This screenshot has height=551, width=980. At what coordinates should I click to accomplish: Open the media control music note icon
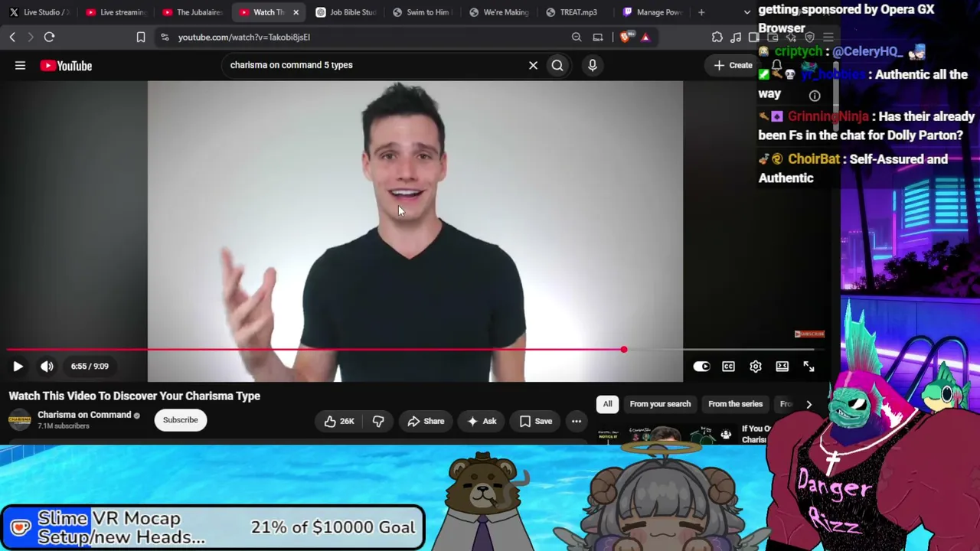[736, 37]
